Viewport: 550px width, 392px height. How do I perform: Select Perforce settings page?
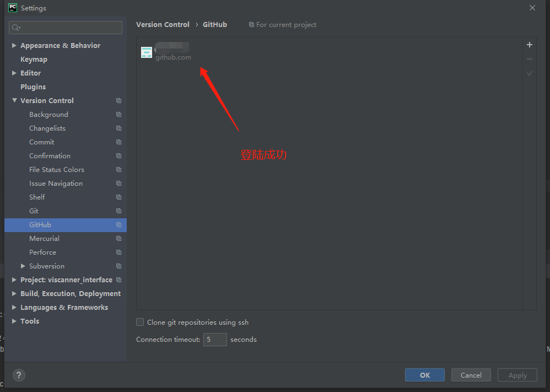point(42,253)
